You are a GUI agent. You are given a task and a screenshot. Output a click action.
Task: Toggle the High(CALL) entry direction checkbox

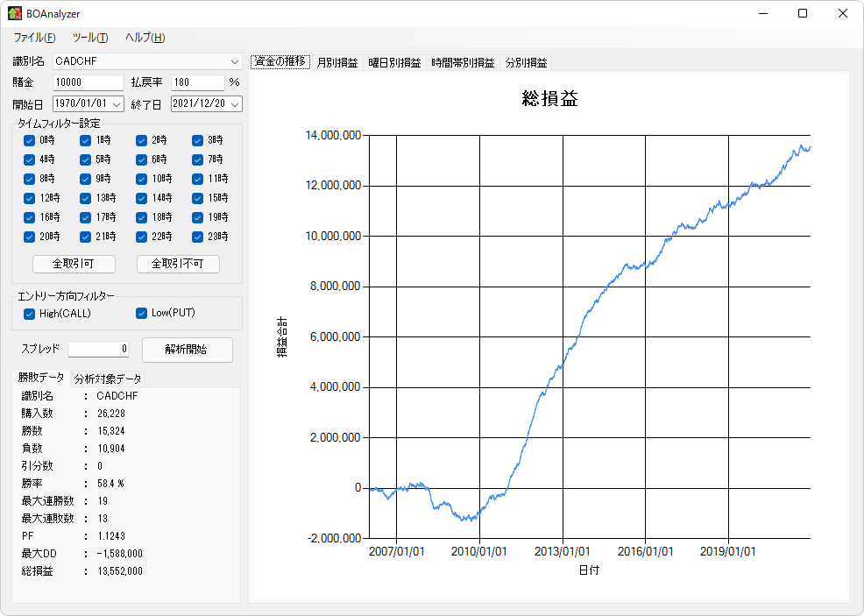[x=29, y=314]
